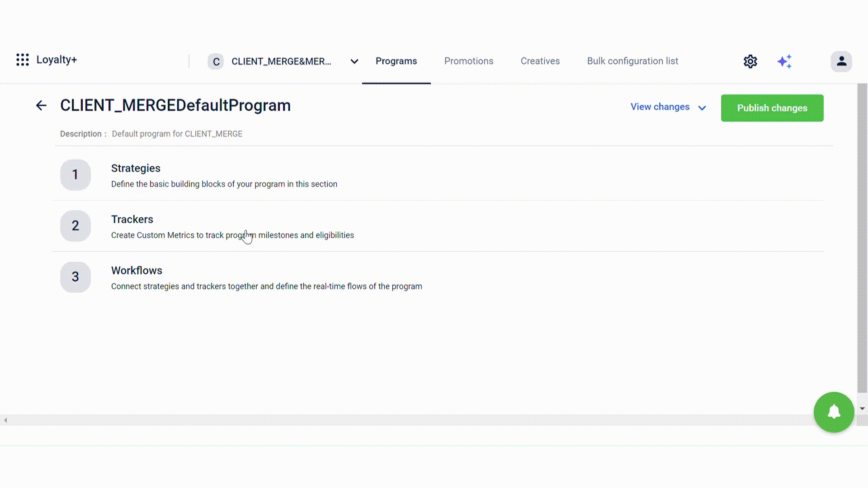Publish the current program changes
868x488 pixels.
click(772, 108)
